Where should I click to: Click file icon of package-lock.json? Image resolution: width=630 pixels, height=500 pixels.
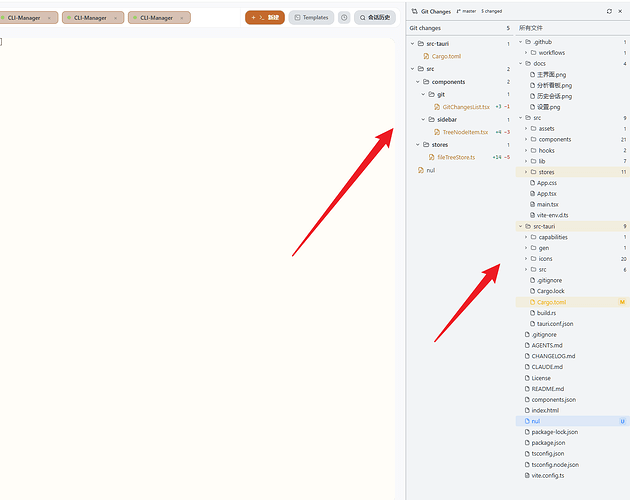tap(527, 432)
